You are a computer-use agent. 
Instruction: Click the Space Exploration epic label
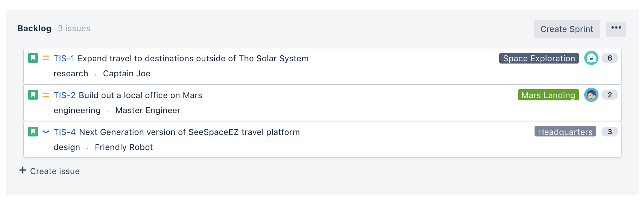[539, 58]
